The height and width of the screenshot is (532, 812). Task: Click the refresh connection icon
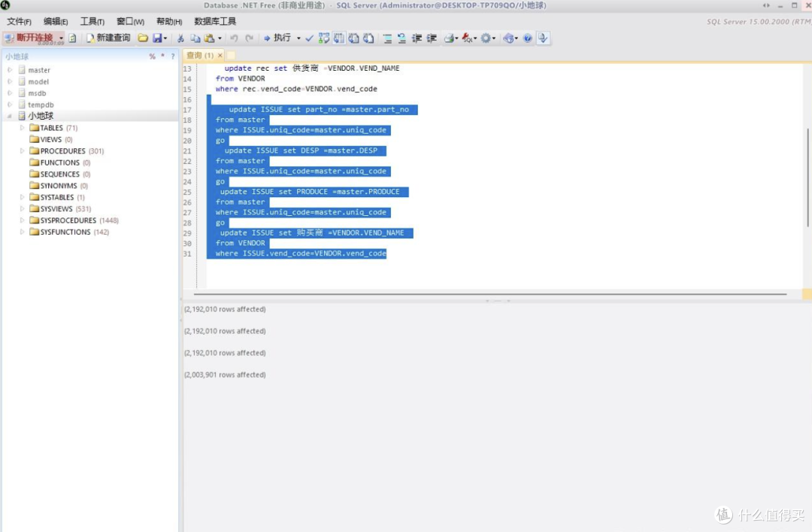[x=72, y=38]
